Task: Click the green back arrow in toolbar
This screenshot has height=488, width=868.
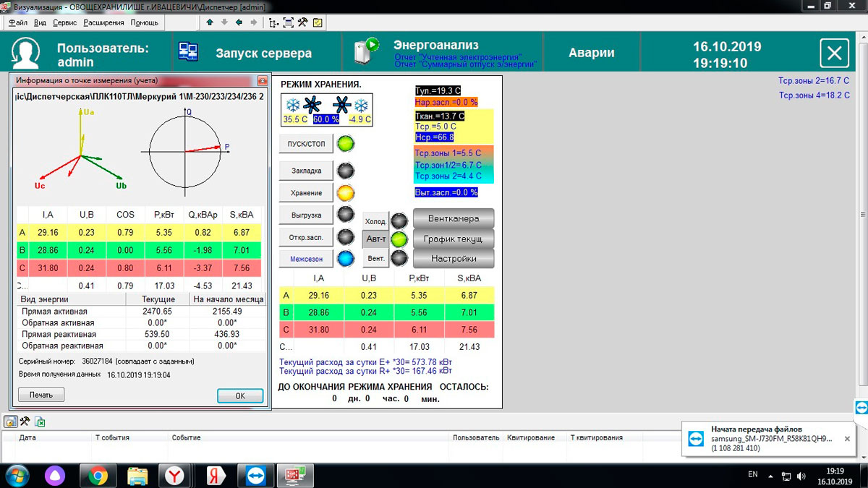Action: 239,22
